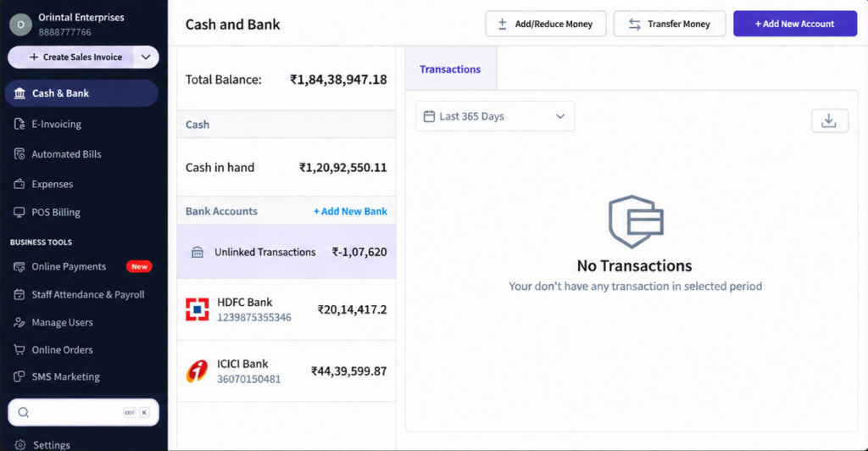Click the Online Orders cart icon
Image resolution: width=868 pixels, height=451 pixels.
19,350
